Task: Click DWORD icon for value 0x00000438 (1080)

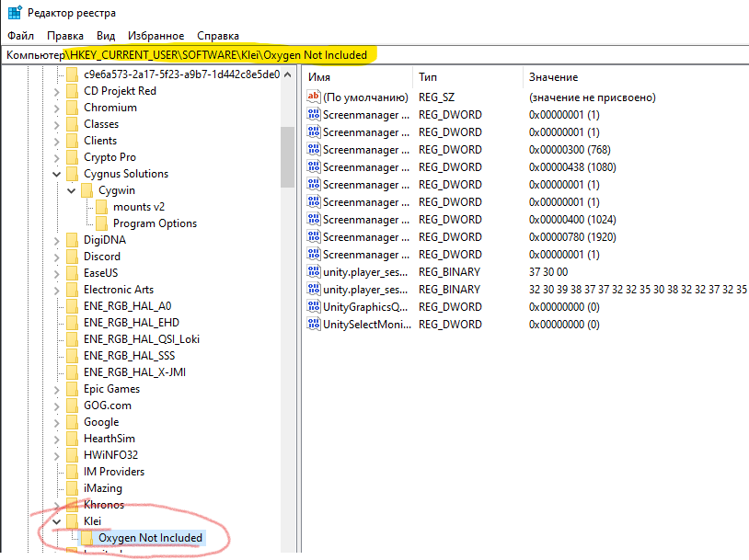Action: pos(314,167)
